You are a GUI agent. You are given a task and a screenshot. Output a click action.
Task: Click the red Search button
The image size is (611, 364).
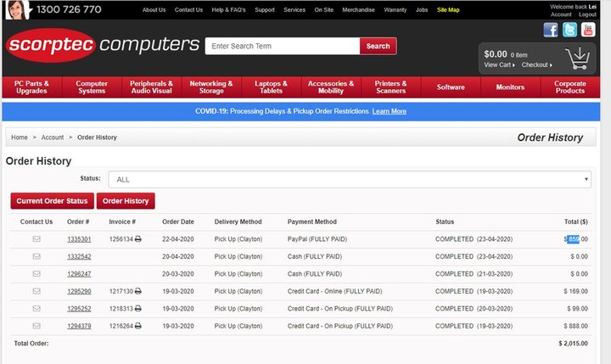(378, 46)
